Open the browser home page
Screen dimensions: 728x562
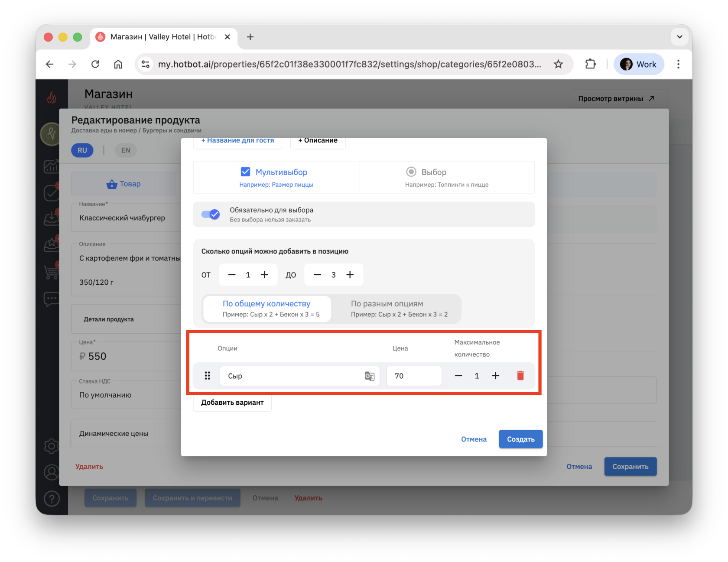point(118,64)
